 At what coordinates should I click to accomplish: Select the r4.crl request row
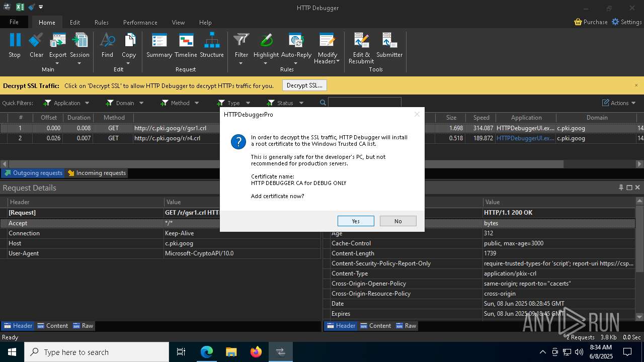point(322,138)
